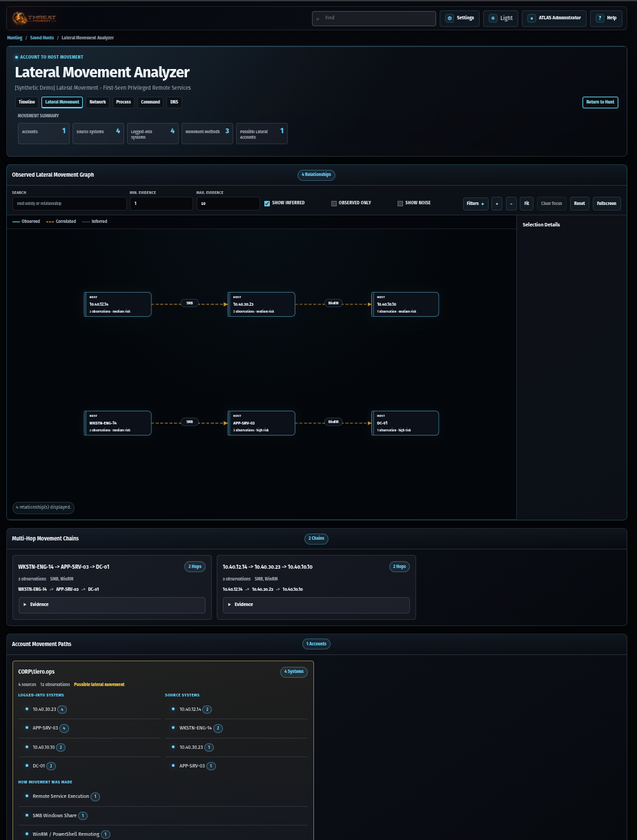Image resolution: width=637 pixels, height=840 pixels.
Task: Click the Settings gear icon
Action: 450,18
